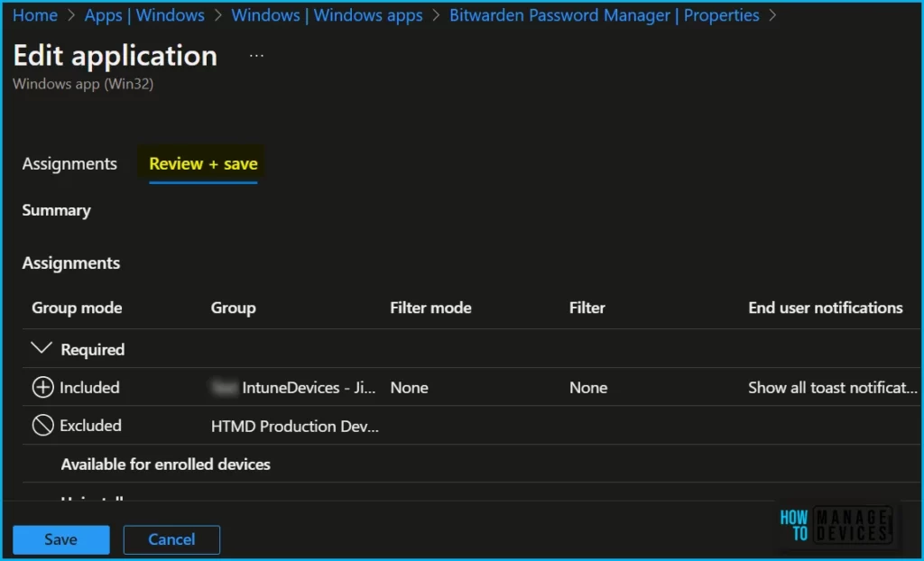924x561 pixels.
Task: Click the Group mode column header
Action: click(77, 308)
